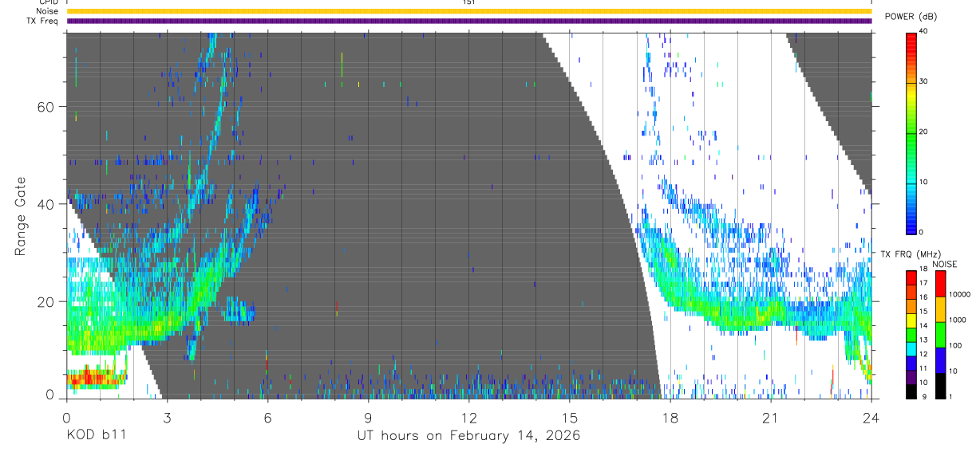Click the power colorbar gradient strip
Viewport: 980px width, 452px height.
pos(912,132)
